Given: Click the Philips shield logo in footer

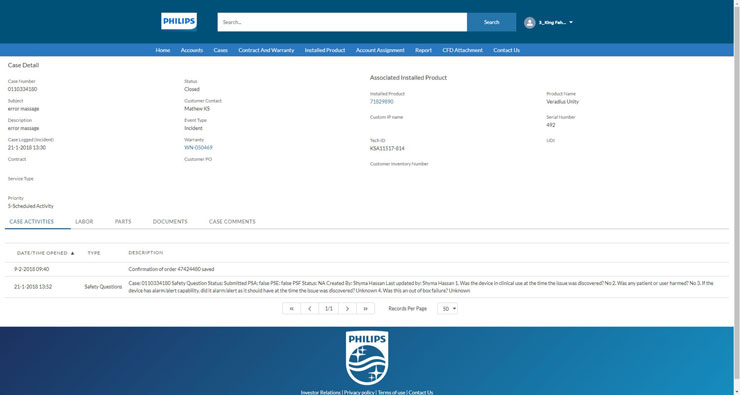Looking at the screenshot, I should coord(367,358).
